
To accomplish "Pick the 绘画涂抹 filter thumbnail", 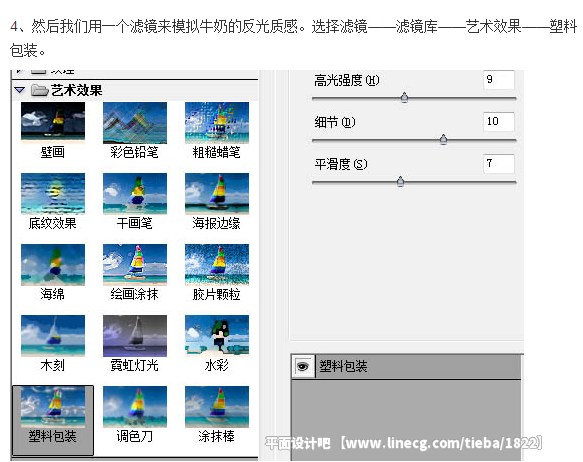I will (135, 265).
